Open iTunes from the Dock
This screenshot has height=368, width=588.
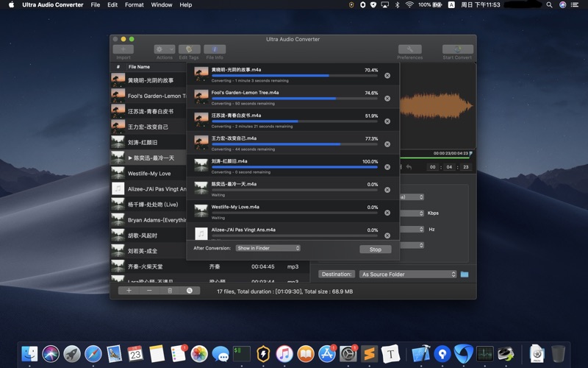(284, 354)
